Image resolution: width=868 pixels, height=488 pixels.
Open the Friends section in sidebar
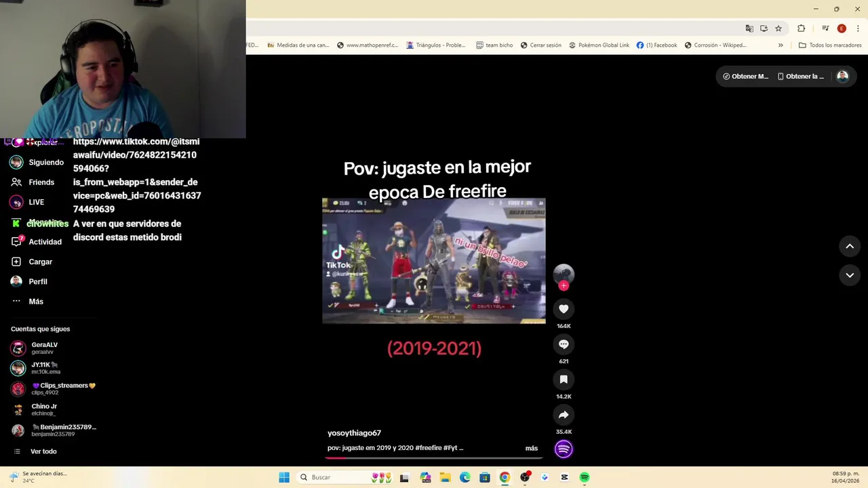point(33,182)
